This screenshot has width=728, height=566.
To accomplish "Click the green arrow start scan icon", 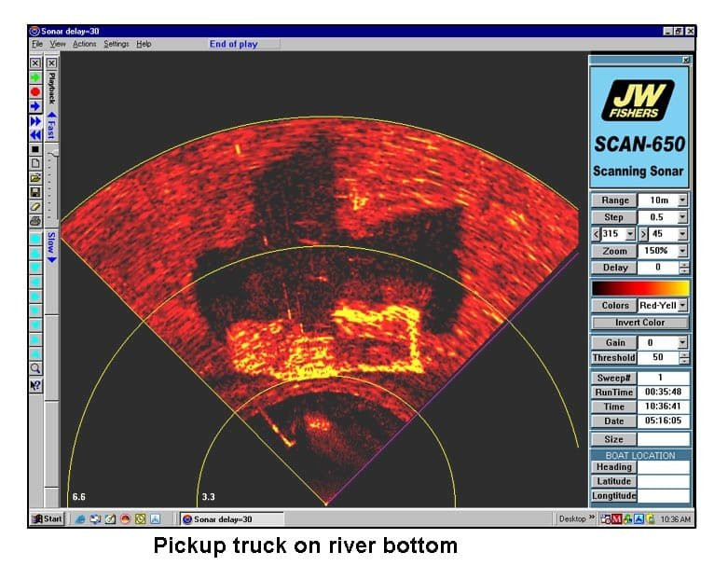I will point(35,77).
